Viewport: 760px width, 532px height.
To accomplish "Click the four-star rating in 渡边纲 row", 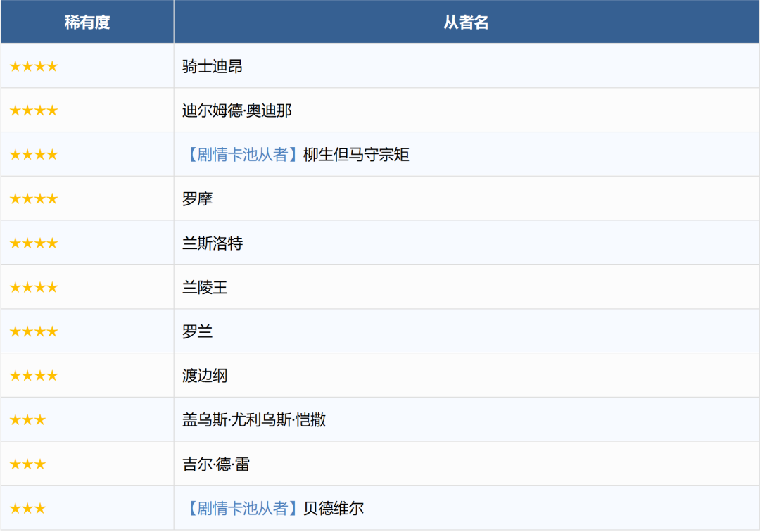I will [x=34, y=376].
